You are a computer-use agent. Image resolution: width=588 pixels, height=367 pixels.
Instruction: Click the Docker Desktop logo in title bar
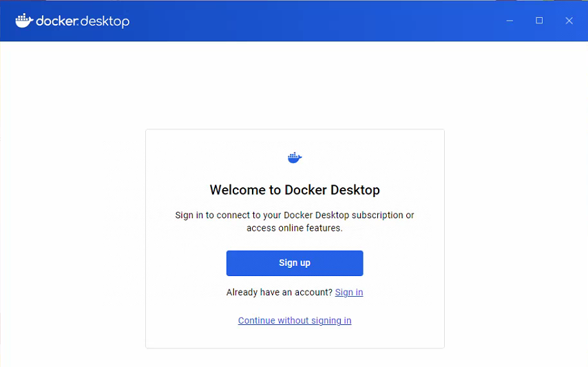click(72, 21)
